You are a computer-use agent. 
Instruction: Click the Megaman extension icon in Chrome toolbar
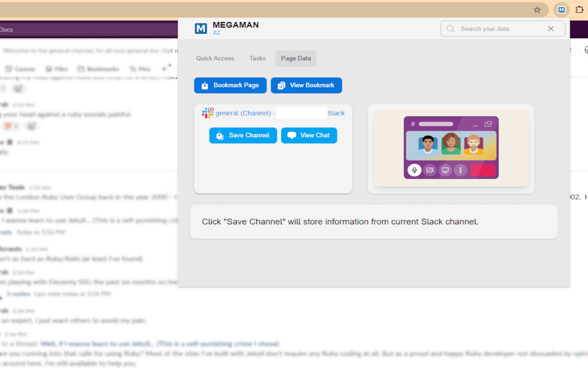click(562, 10)
